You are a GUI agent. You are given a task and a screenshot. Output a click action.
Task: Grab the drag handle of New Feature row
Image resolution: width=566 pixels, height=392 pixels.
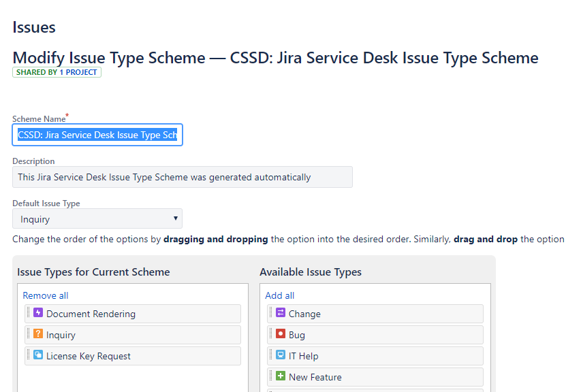click(271, 376)
